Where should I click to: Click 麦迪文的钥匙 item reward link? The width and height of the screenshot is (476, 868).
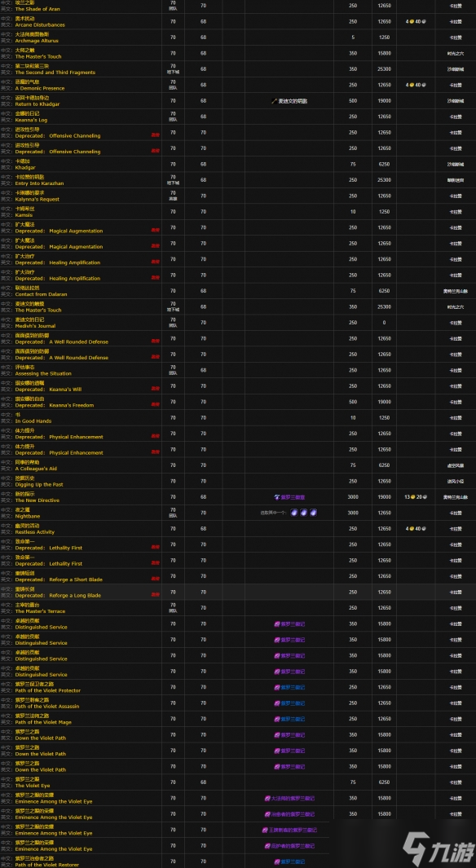point(293,101)
